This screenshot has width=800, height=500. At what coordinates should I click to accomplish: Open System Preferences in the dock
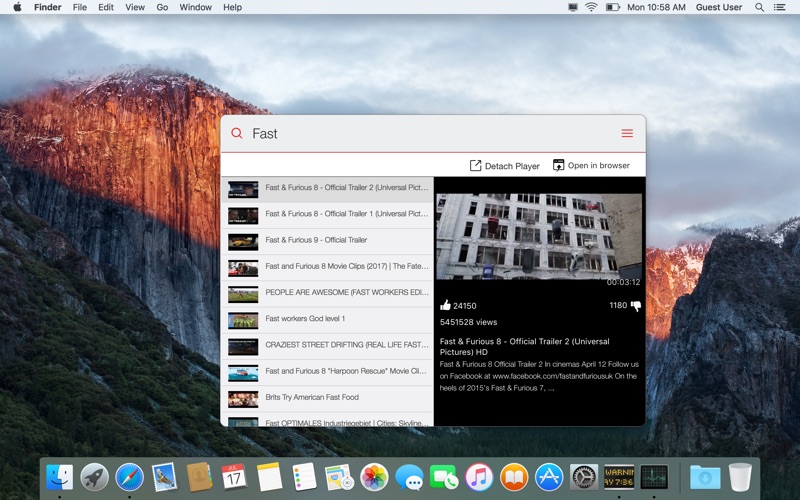pos(584,478)
